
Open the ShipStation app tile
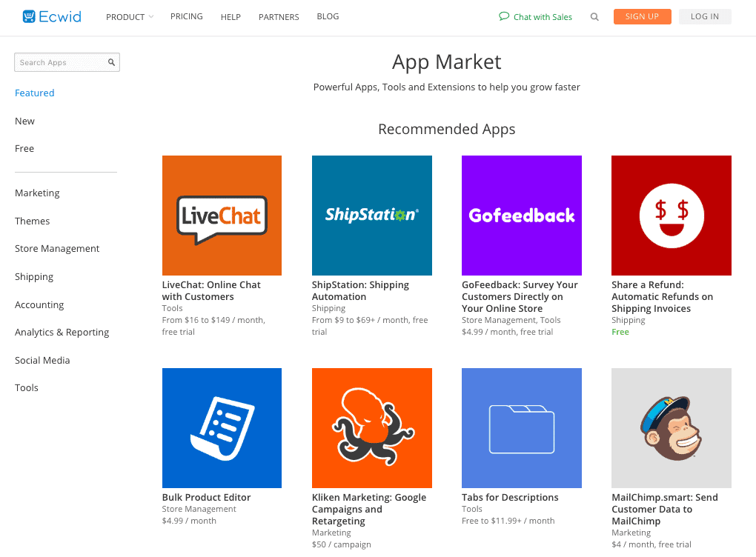click(372, 216)
